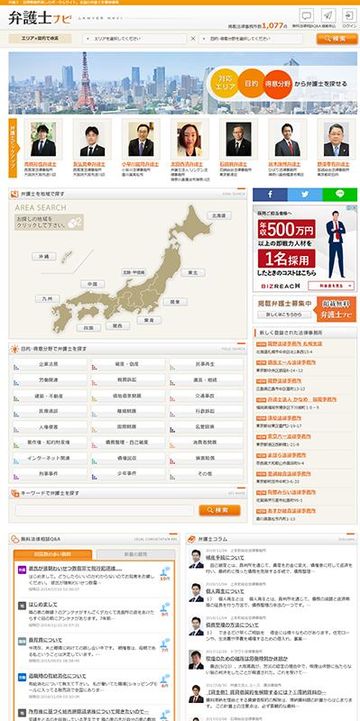
Task: Choose the 遺言・相続 category
Action: coord(206,380)
